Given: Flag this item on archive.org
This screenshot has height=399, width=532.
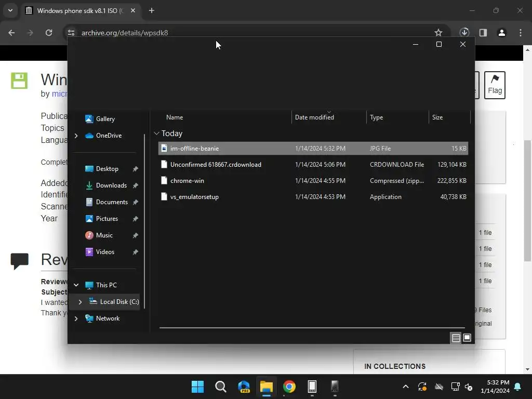Looking at the screenshot, I should pyautogui.click(x=495, y=85).
